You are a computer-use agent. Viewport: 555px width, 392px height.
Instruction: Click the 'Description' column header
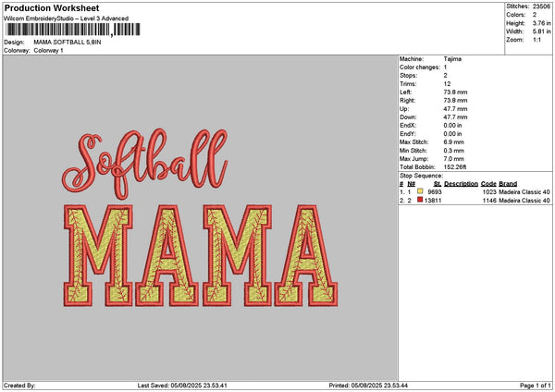(x=461, y=184)
